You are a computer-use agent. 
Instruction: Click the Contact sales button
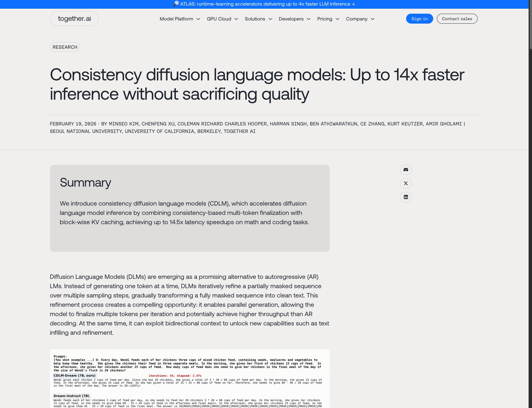click(x=457, y=19)
